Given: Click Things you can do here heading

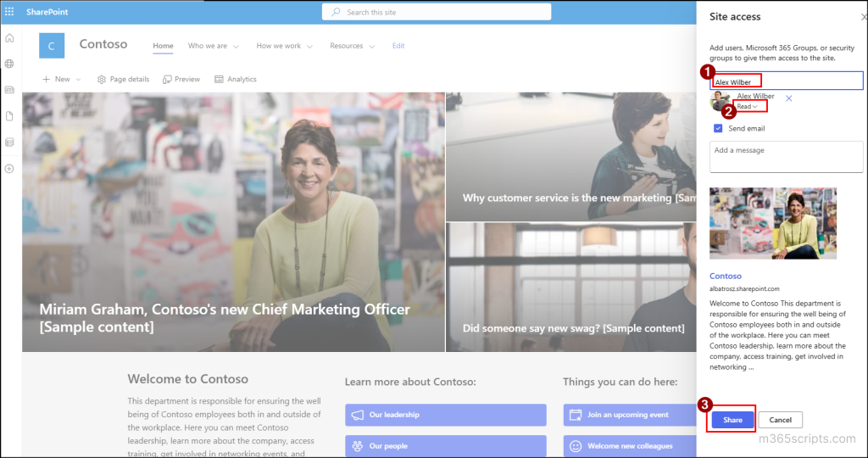Looking at the screenshot, I should 620,382.
